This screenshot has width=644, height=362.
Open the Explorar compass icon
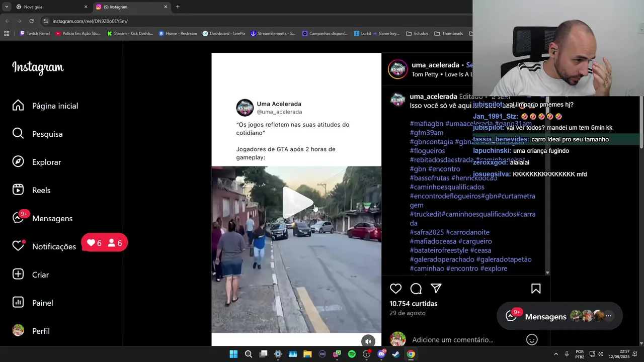pos(18,161)
